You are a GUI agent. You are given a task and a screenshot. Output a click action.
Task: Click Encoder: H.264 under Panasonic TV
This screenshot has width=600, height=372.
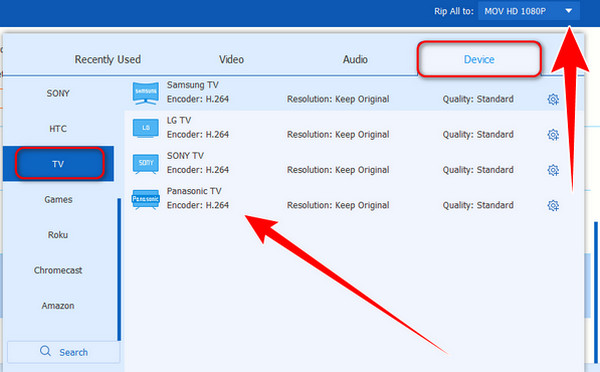tap(197, 206)
